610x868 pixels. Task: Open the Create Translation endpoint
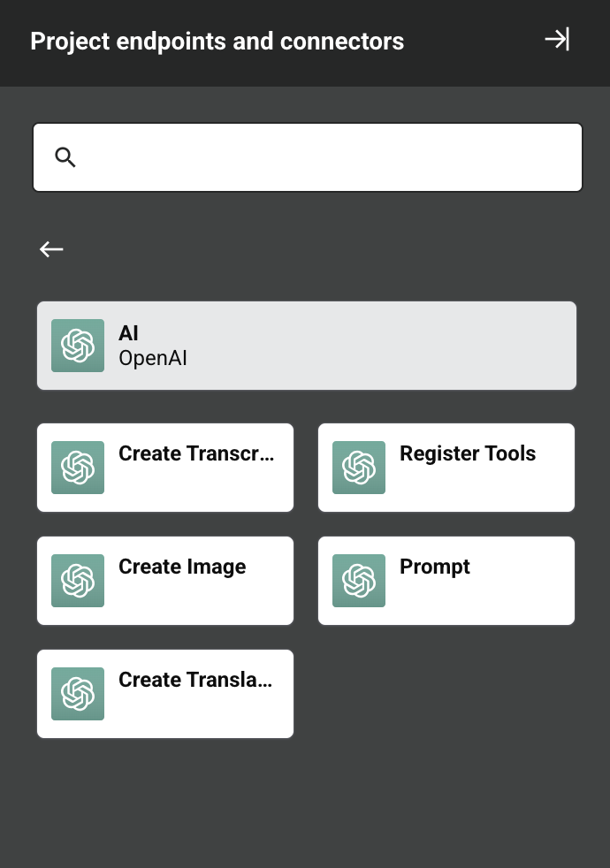(164, 693)
